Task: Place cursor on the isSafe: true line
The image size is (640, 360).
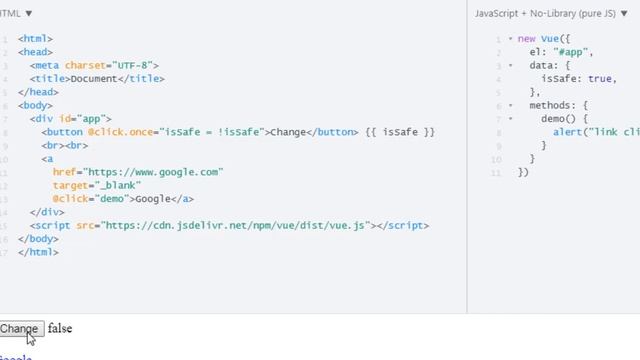Action: [579, 79]
